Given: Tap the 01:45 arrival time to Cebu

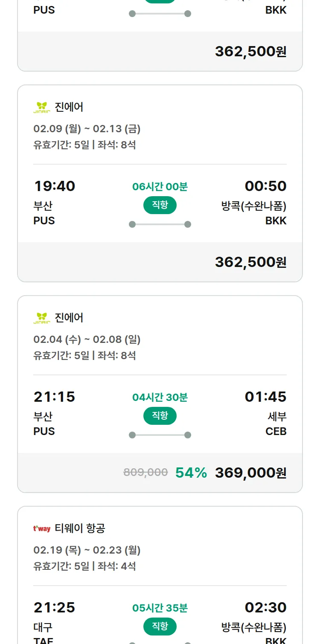Looking at the screenshot, I should pyautogui.click(x=265, y=397).
